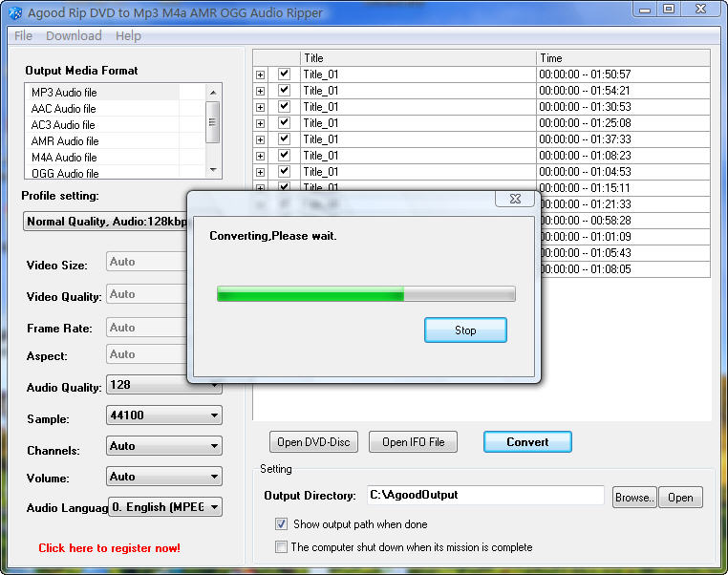The width and height of the screenshot is (728, 575).
Task: Click the Aspect Auto field
Action: [146, 354]
